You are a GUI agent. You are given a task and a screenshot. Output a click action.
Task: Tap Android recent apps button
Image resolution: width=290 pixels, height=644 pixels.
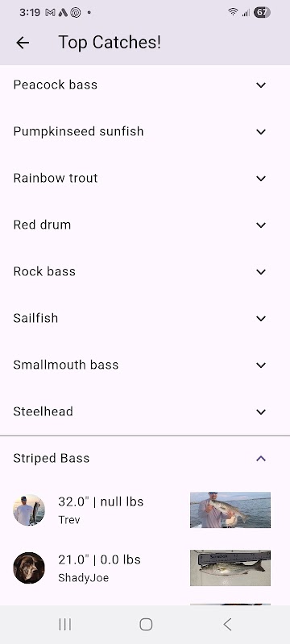65,625
